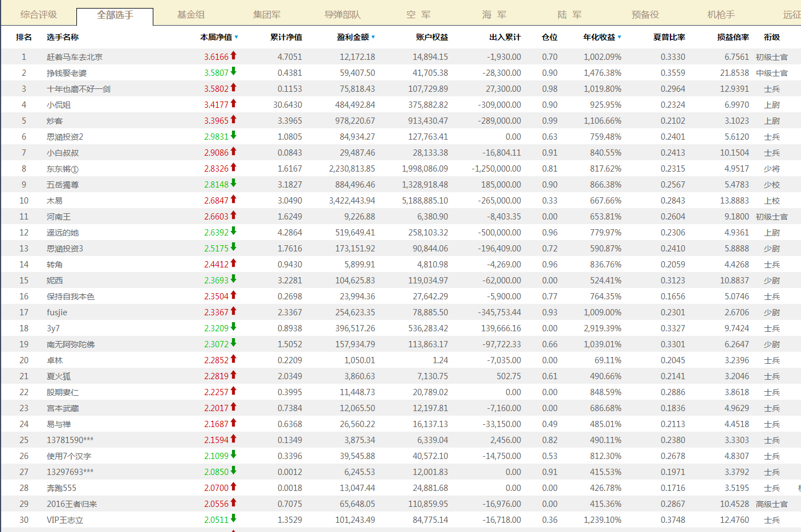The image size is (801, 532).
Task: Open the 预备役 tab
Action: (645, 15)
